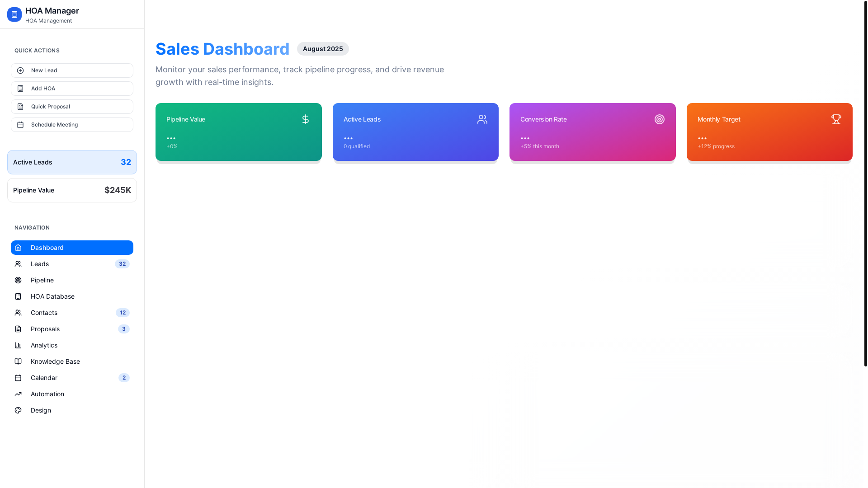Click the users icon next to Leads
The image size is (868, 488).
(x=18, y=264)
